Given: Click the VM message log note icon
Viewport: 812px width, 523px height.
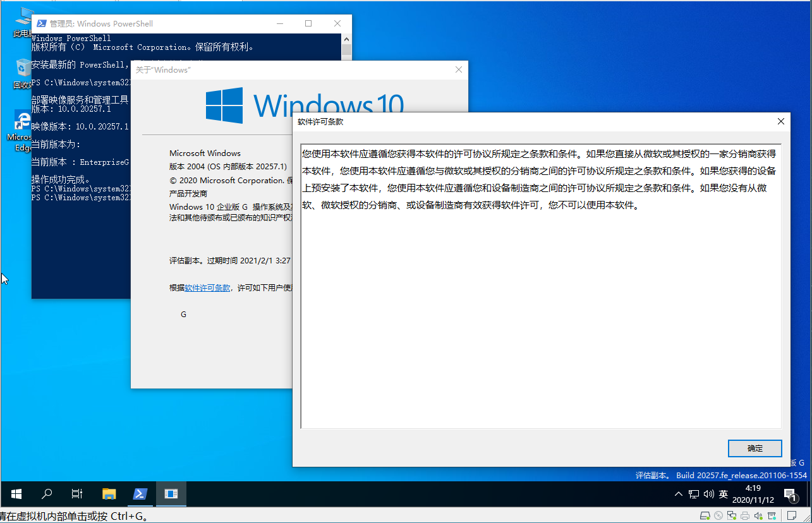Looking at the screenshot, I should [x=792, y=515].
